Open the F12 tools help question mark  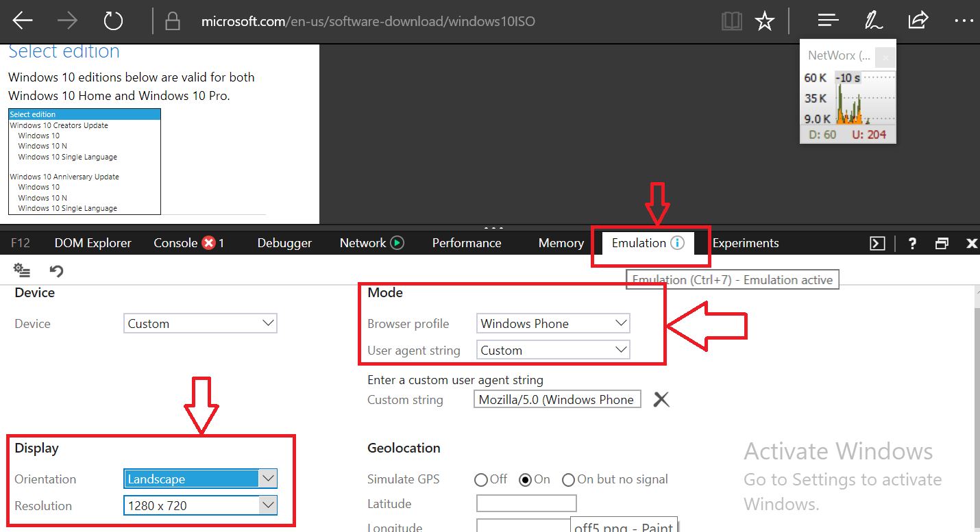tap(912, 243)
